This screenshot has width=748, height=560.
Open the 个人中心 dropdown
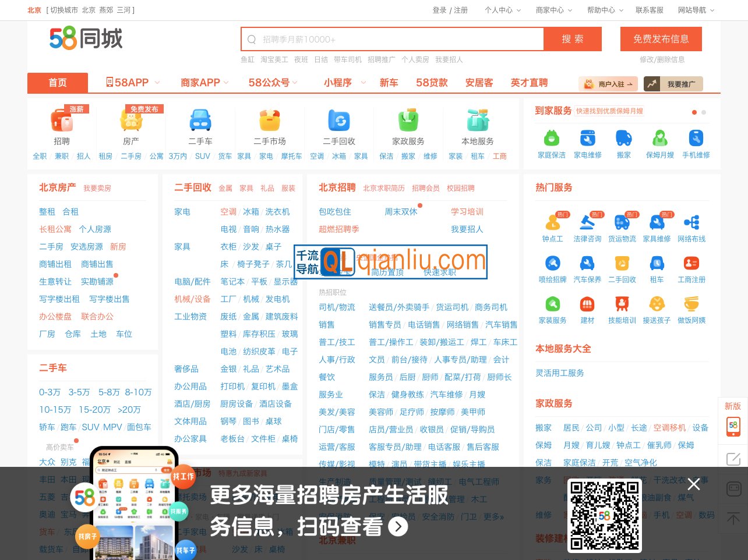pos(502,10)
